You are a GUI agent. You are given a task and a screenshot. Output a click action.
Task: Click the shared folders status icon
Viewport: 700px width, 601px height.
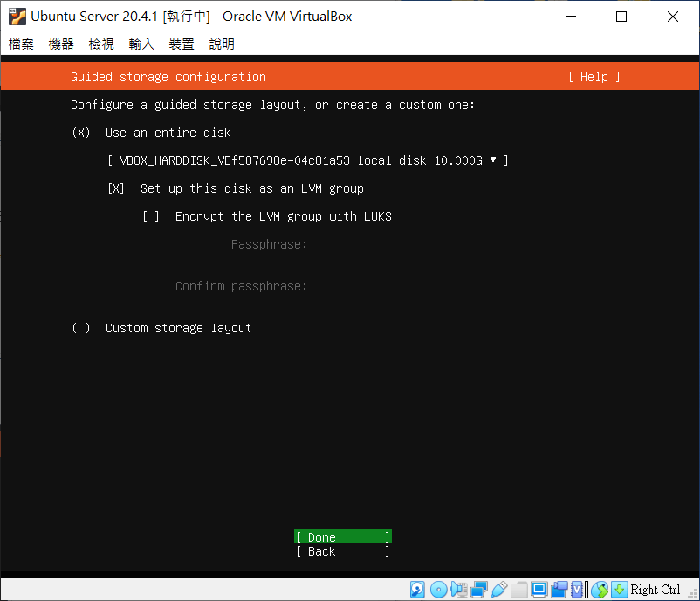(518, 590)
